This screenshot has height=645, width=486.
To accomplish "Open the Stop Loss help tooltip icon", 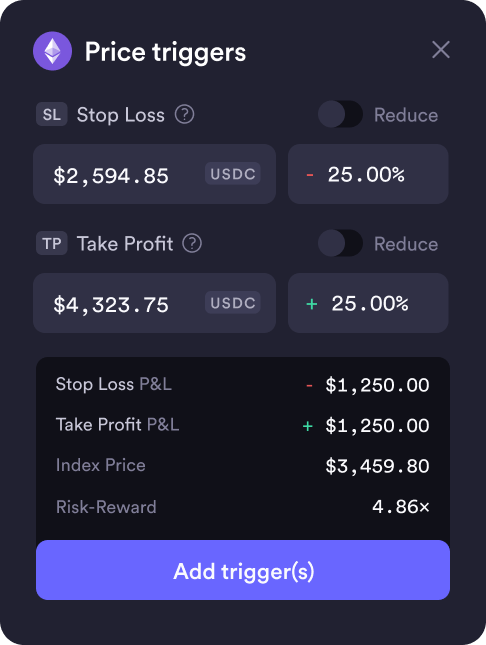I will click(x=184, y=114).
